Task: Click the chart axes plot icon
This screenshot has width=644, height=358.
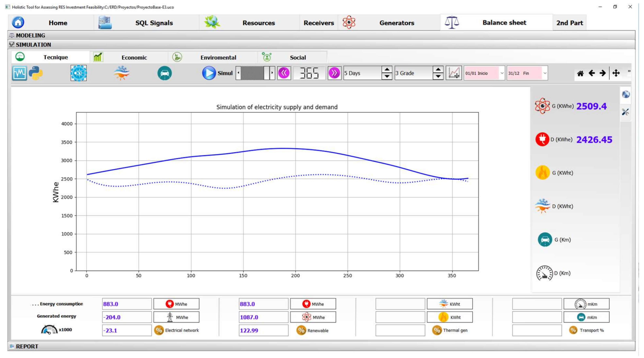Action: [454, 73]
